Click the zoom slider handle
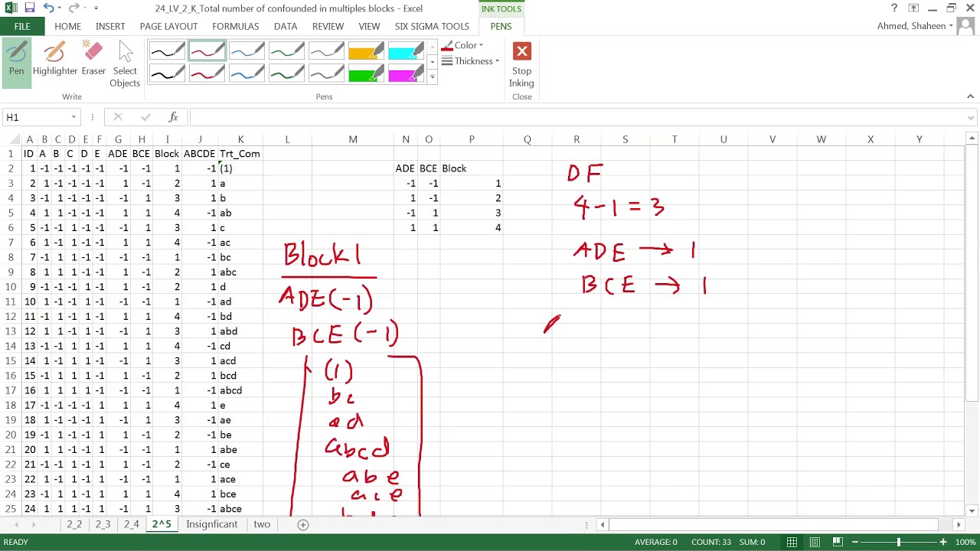Screen dimensions: 980x551 coord(899,542)
